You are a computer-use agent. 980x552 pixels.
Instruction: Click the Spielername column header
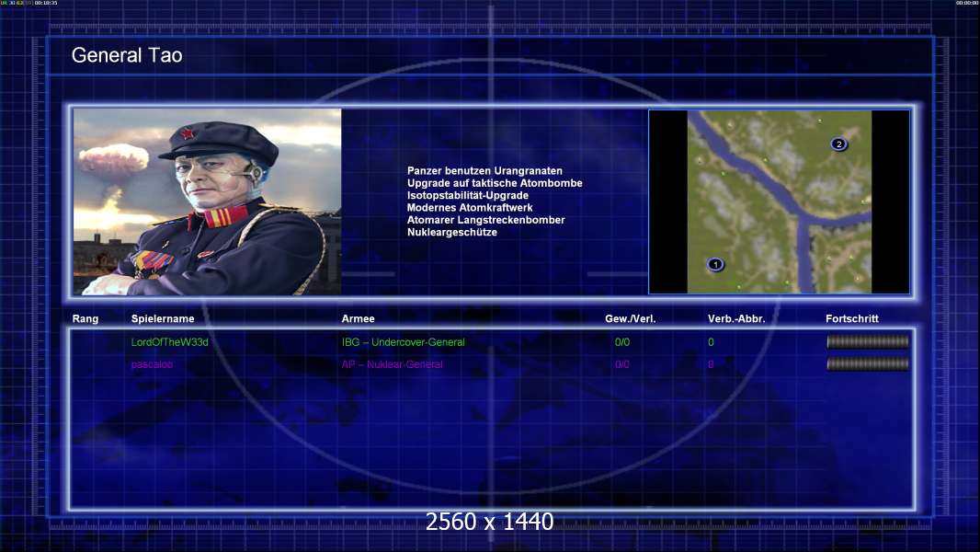[163, 319]
